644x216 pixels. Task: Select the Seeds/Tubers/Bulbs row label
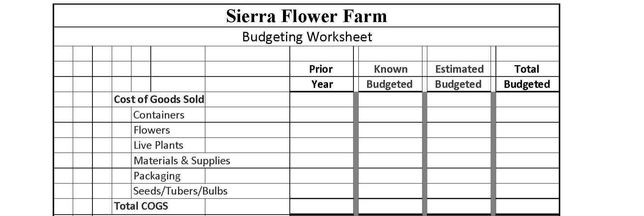(x=180, y=191)
